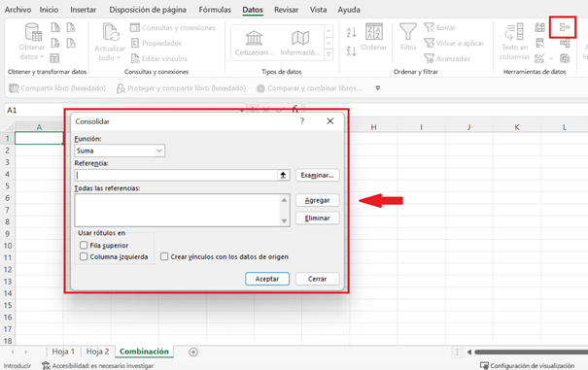The height and width of the screenshot is (370, 588).
Task: Click Borrar filter icon
Action: (x=440, y=28)
